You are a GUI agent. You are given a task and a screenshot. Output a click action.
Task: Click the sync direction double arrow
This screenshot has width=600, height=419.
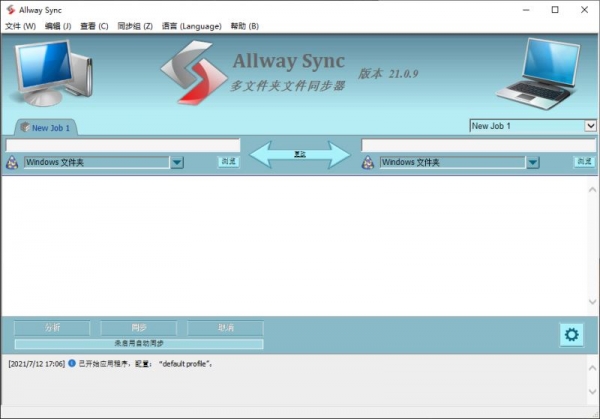(x=300, y=155)
